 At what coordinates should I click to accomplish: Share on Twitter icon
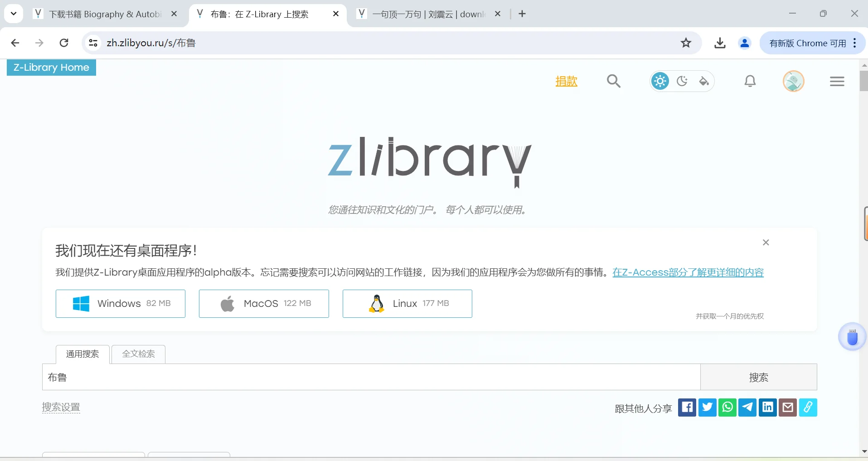(707, 408)
